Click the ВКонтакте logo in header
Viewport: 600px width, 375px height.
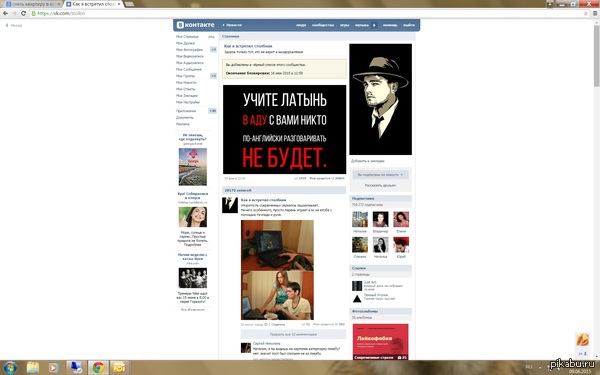196,25
